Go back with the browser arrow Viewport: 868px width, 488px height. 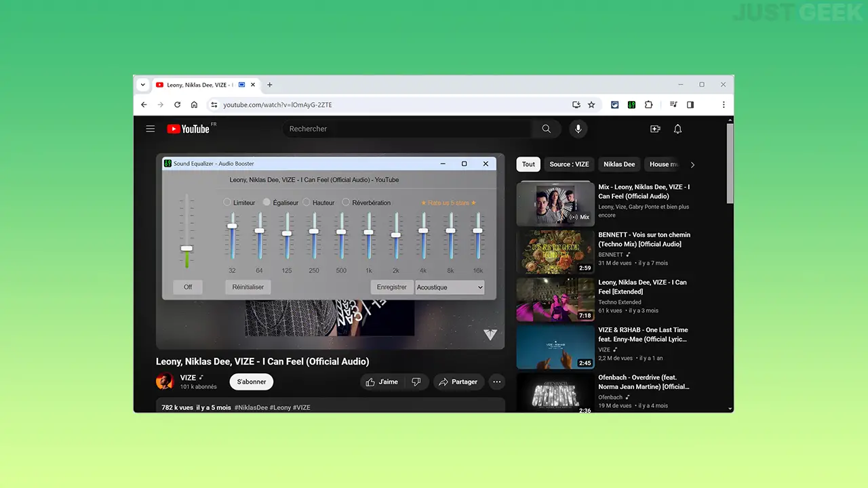[144, 105]
